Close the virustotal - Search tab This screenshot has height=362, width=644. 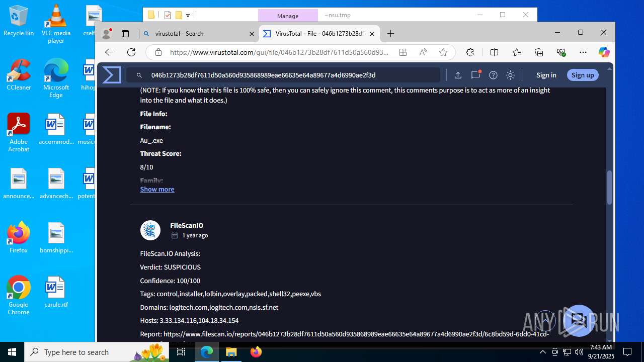(x=252, y=34)
